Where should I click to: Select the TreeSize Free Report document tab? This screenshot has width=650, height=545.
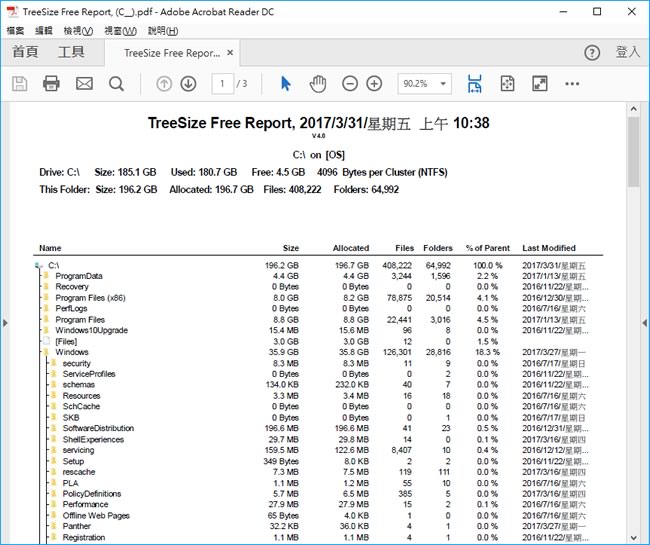pos(172,53)
